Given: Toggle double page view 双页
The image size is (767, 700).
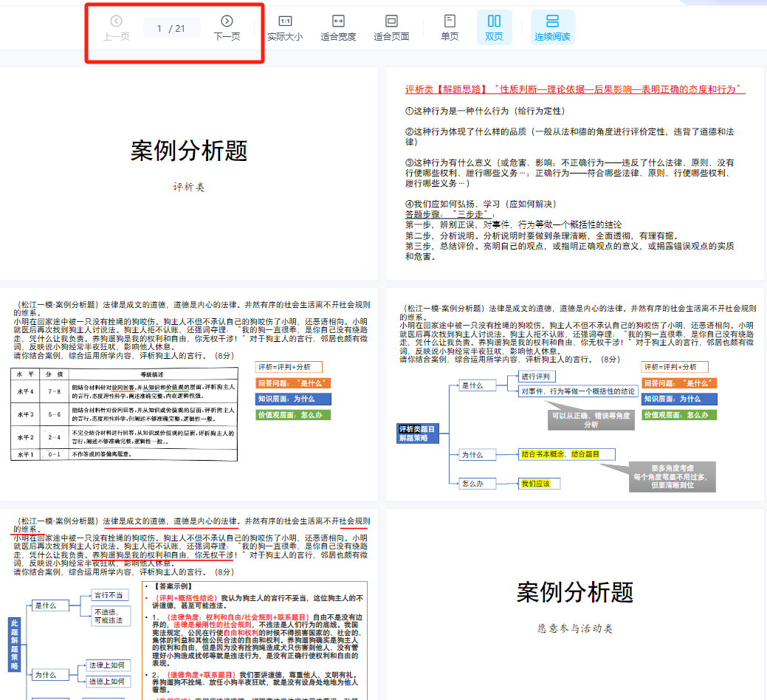Looking at the screenshot, I should click(x=494, y=27).
